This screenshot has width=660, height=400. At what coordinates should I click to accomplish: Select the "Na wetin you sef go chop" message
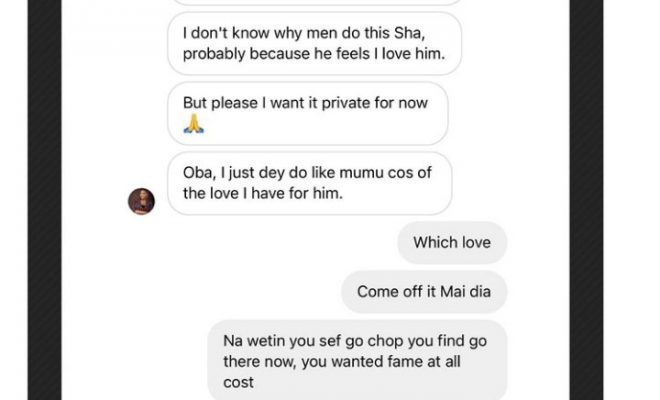click(357, 360)
